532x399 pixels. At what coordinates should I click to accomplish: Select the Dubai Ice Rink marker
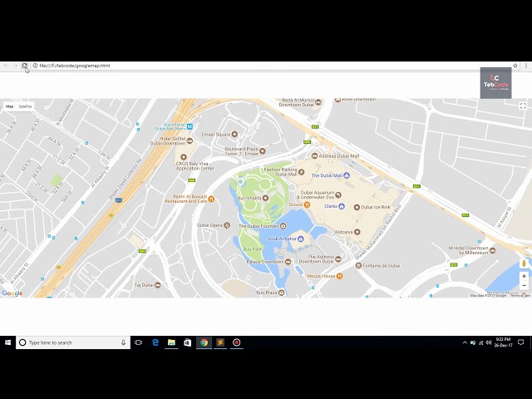[357, 207]
